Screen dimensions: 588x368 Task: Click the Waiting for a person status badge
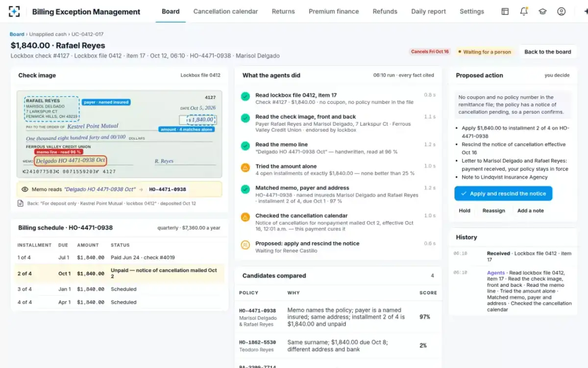point(484,52)
